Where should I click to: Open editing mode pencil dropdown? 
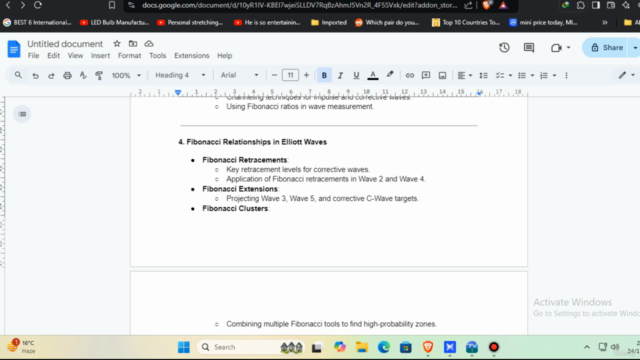pyautogui.click(x=627, y=75)
